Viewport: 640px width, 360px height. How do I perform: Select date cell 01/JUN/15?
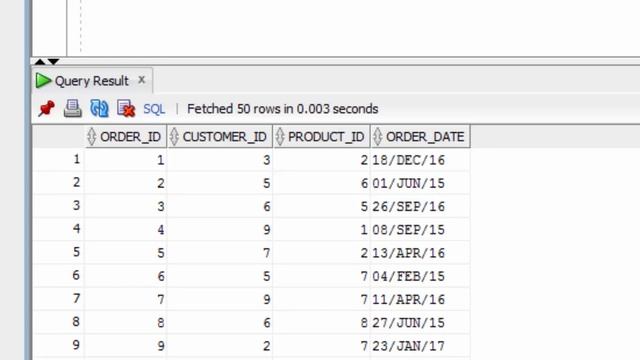pyautogui.click(x=420, y=183)
